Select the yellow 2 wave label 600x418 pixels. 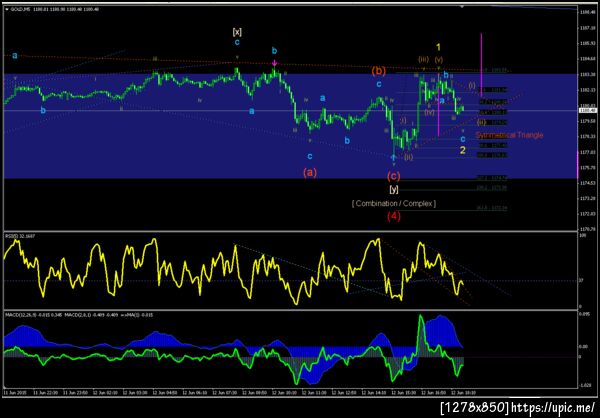point(463,150)
